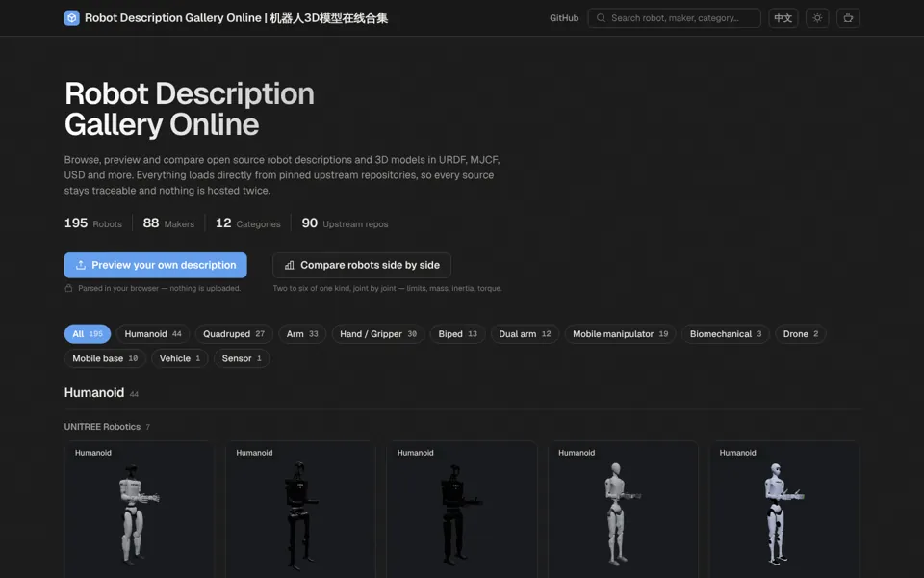Open the GitHub link

[x=564, y=17]
